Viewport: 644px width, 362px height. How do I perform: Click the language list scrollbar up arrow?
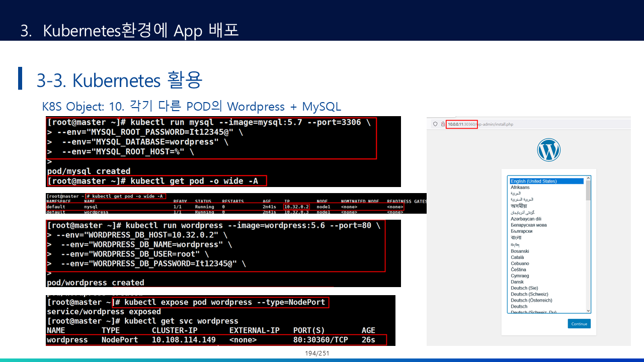(588, 178)
